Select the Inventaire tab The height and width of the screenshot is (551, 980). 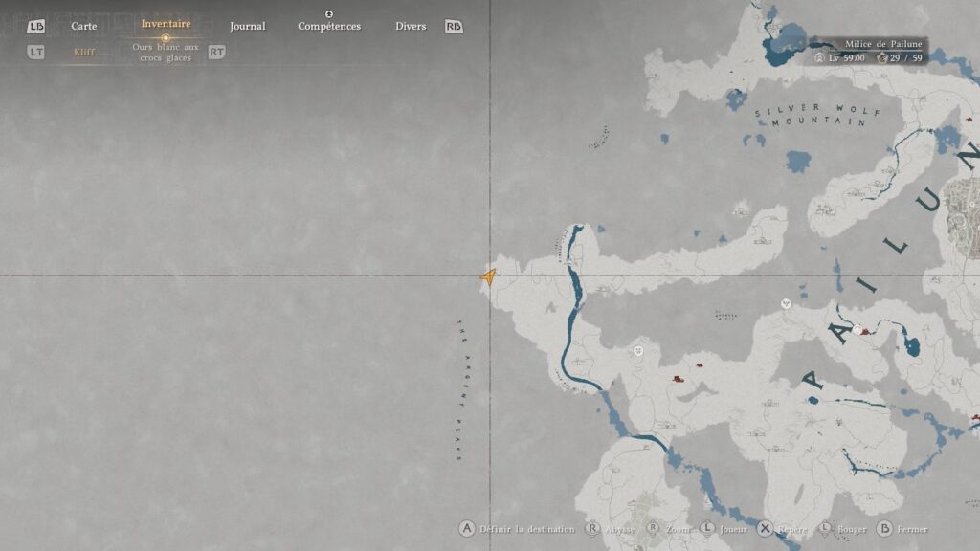pyautogui.click(x=166, y=24)
